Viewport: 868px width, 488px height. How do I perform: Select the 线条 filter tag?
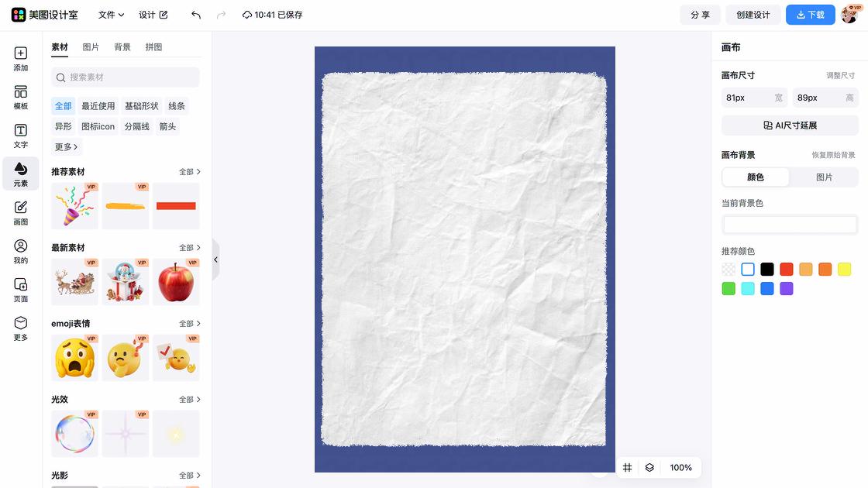(x=177, y=105)
